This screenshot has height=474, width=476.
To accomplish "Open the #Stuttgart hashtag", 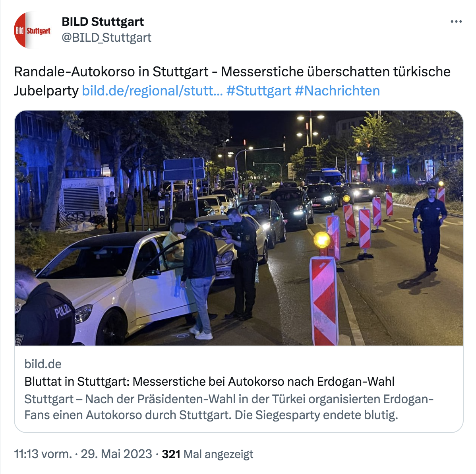I will point(259,91).
